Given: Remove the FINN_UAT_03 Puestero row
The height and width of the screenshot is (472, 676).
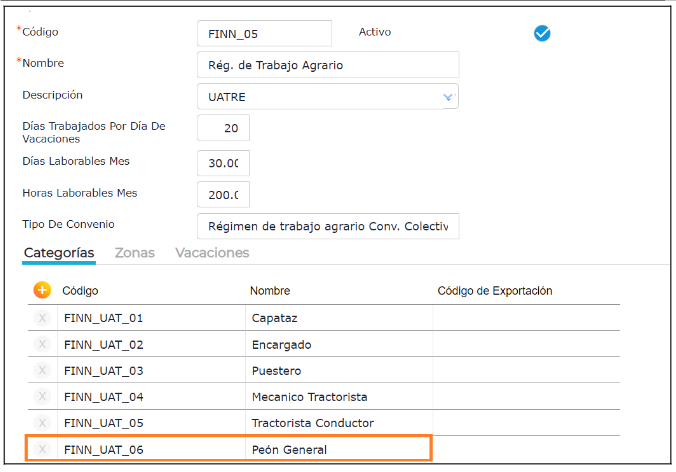Looking at the screenshot, I should (42, 371).
